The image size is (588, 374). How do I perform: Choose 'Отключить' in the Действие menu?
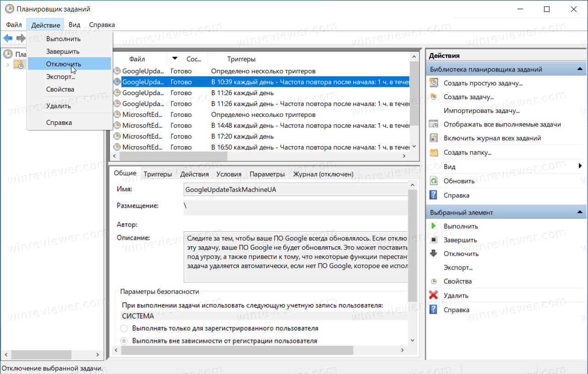[70, 64]
